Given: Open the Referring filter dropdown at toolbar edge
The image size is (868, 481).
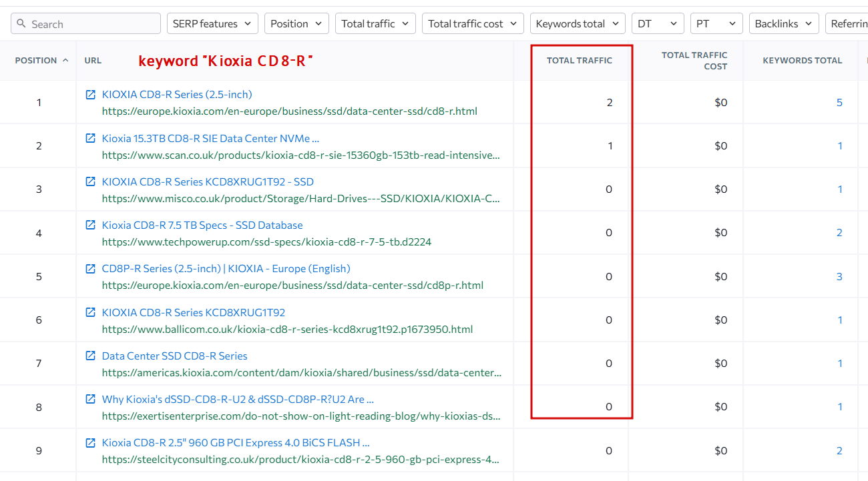Looking at the screenshot, I should 847,23.
